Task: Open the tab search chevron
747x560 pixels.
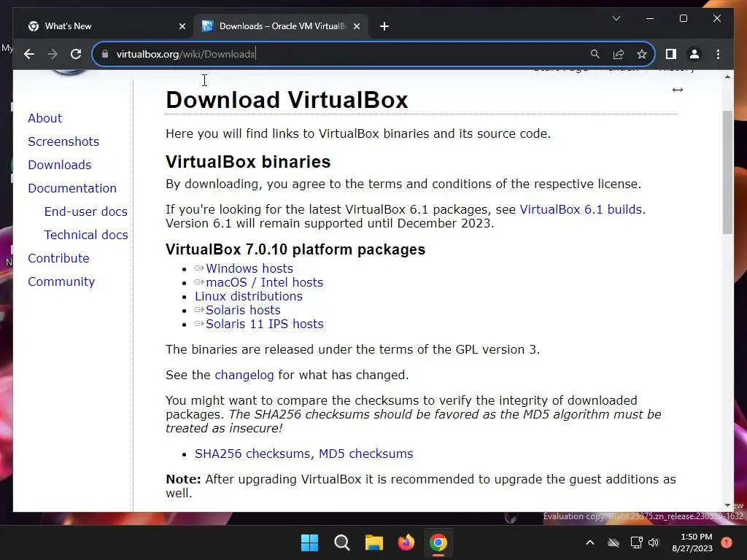Action: coord(616,18)
